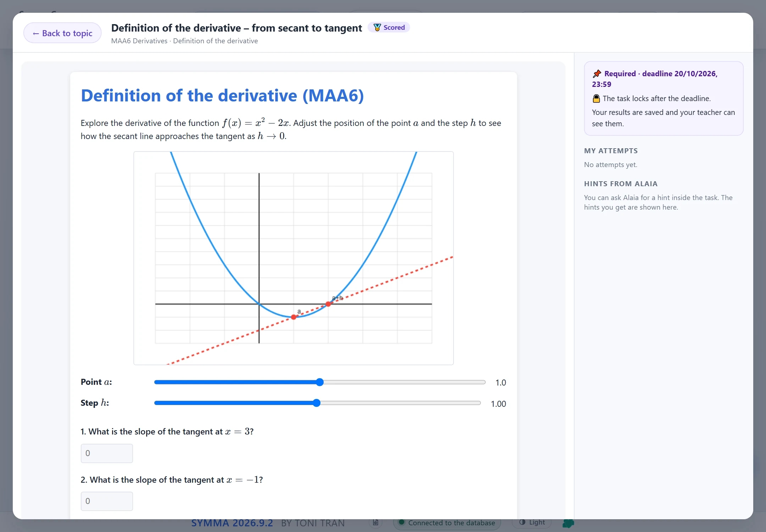Click the red point a on the parabola
766x532 pixels.
coord(294,317)
